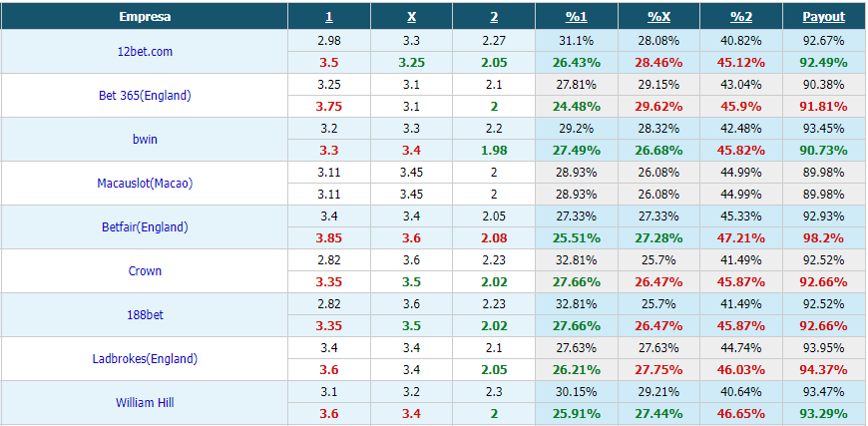Open the 12bet.com company link
The image size is (868, 426).
145,52
